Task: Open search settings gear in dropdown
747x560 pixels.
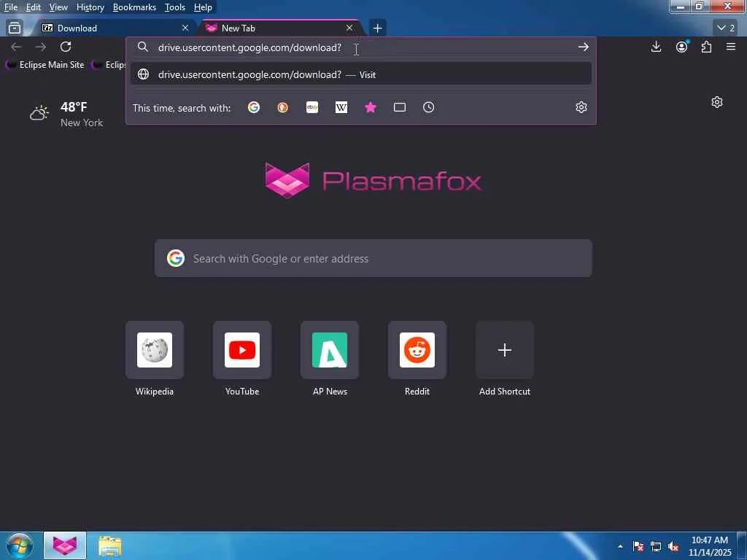Action: [581, 107]
